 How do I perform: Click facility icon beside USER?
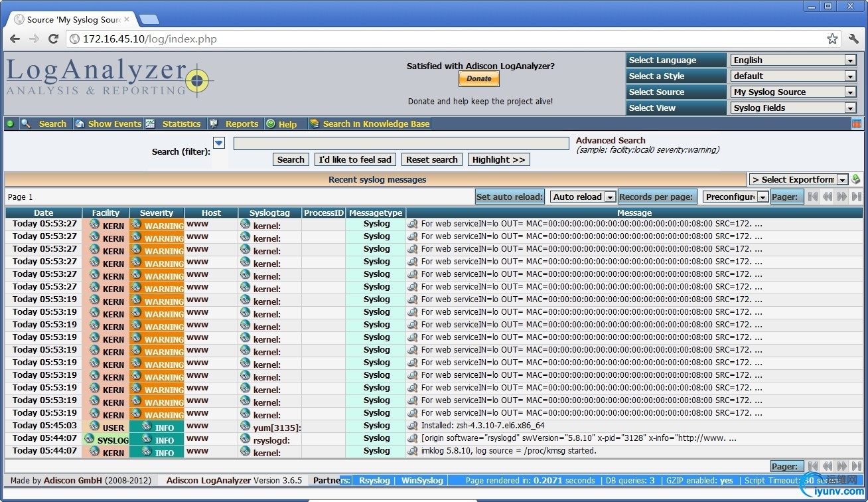(94, 426)
